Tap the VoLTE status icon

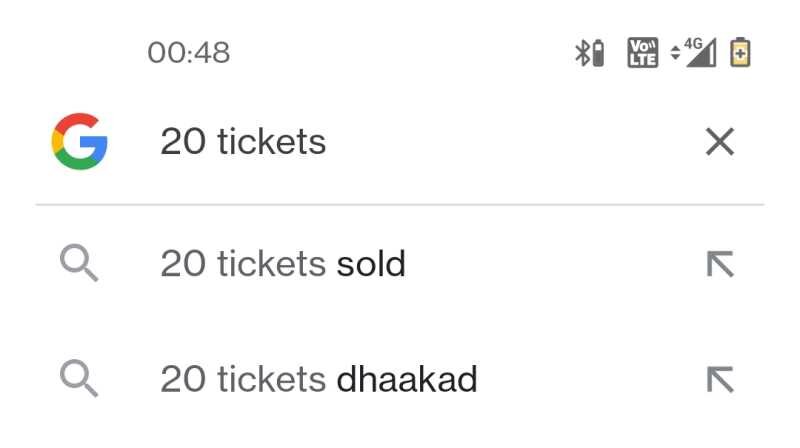coord(642,53)
